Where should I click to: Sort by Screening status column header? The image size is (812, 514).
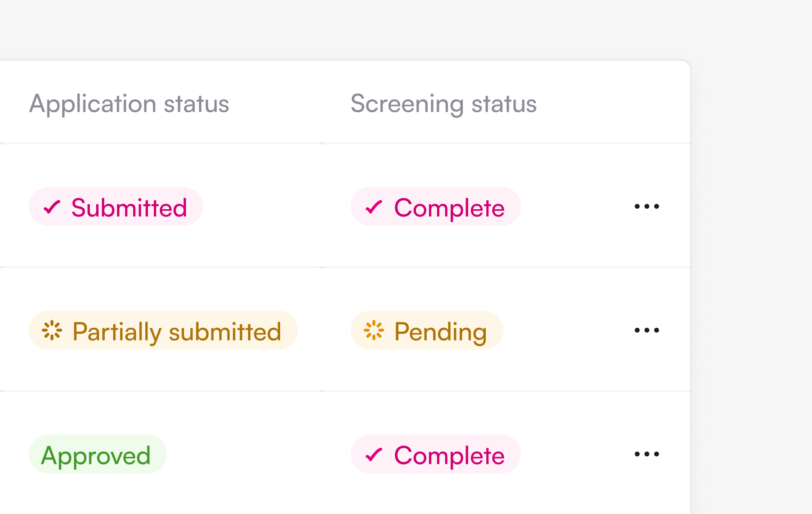[x=444, y=104]
